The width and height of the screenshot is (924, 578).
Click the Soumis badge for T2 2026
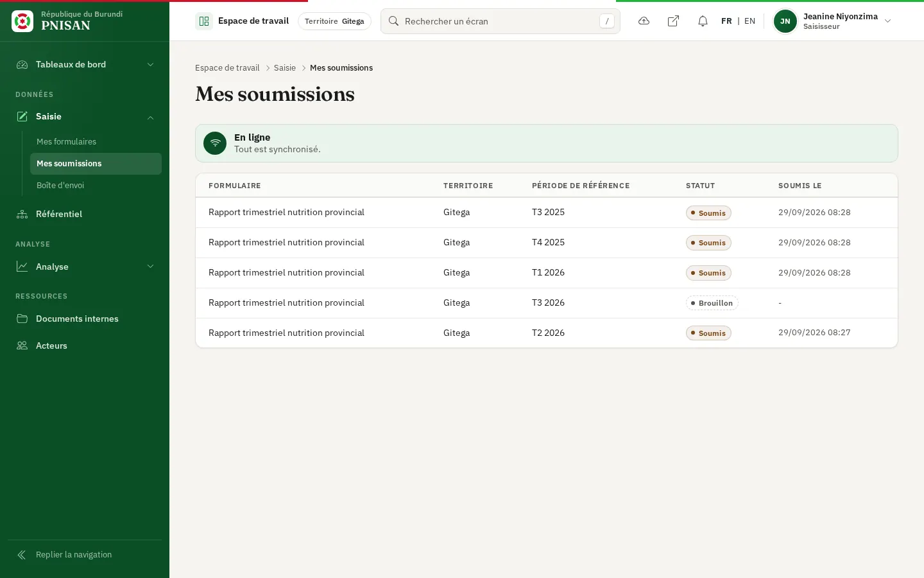pyautogui.click(x=708, y=333)
